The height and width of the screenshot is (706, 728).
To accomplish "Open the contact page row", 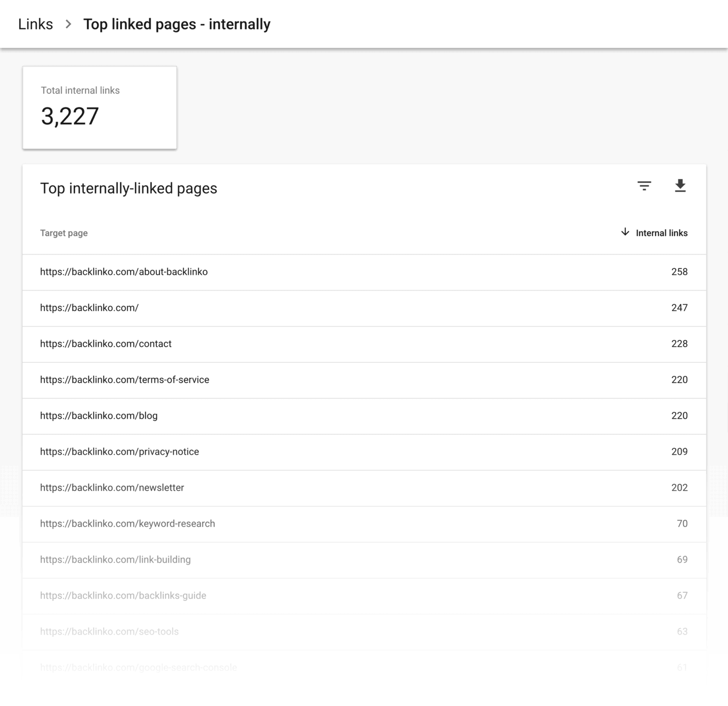I will 106,344.
